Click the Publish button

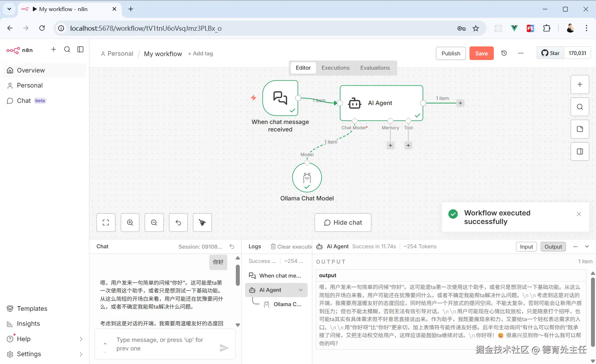[451, 53]
